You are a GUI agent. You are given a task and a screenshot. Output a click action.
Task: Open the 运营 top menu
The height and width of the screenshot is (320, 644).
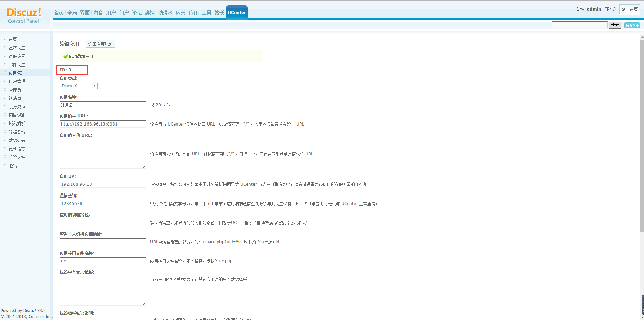click(180, 13)
